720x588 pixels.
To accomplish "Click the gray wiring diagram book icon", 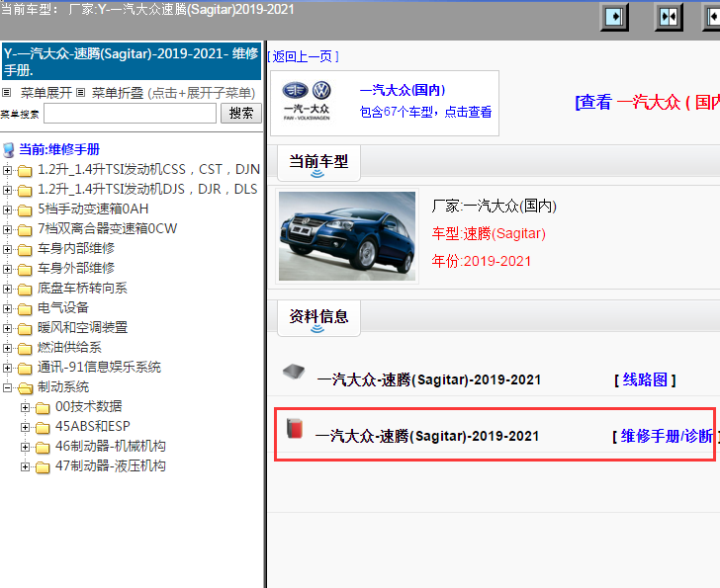I will click(x=294, y=371).
